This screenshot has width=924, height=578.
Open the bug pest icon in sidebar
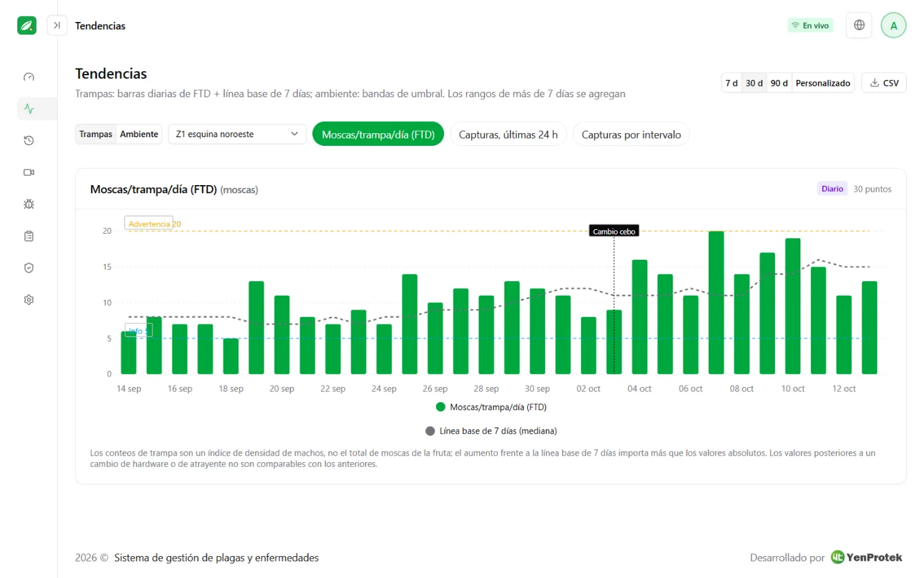(29, 204)
